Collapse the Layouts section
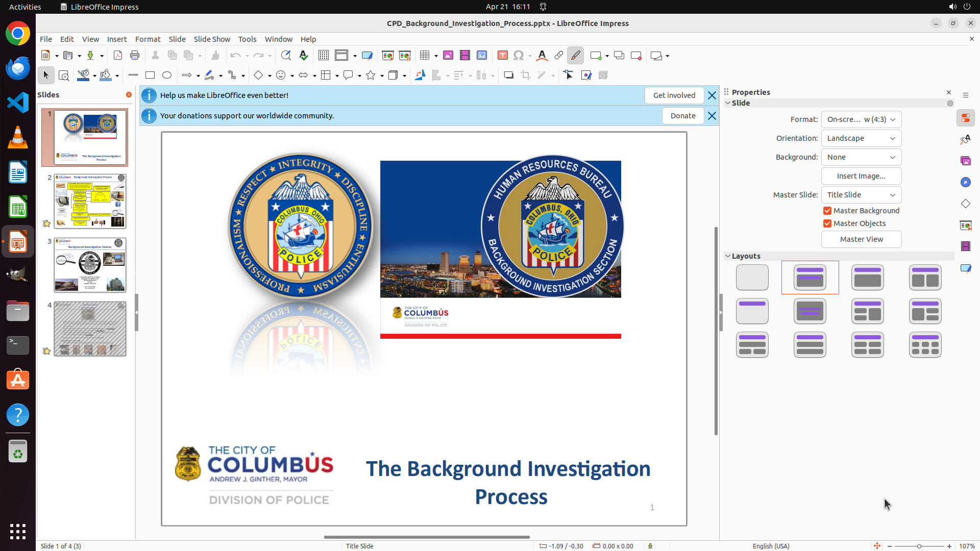Viewport: 980px width, 551px height. point(728,256)
